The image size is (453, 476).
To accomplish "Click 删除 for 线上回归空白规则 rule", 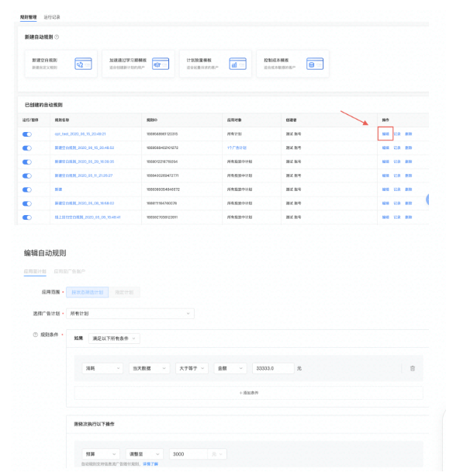I will coord(409,217).
